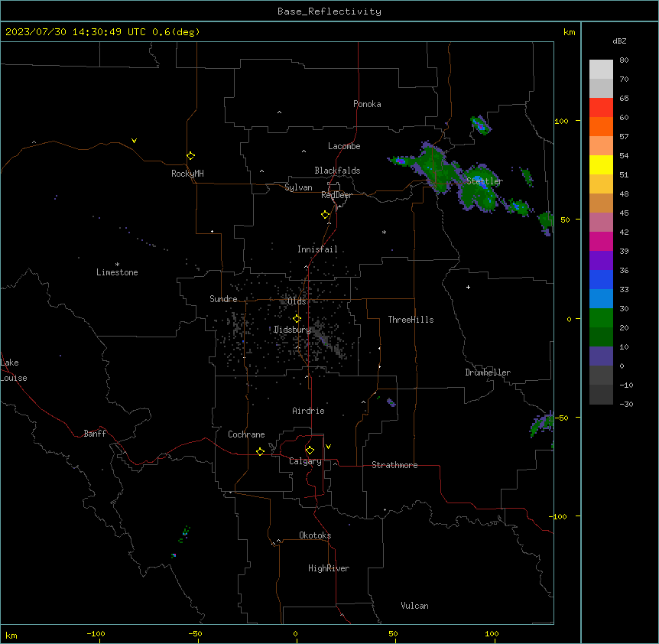
Task: Click the dBZ legend heading
Action: (619, 41)
